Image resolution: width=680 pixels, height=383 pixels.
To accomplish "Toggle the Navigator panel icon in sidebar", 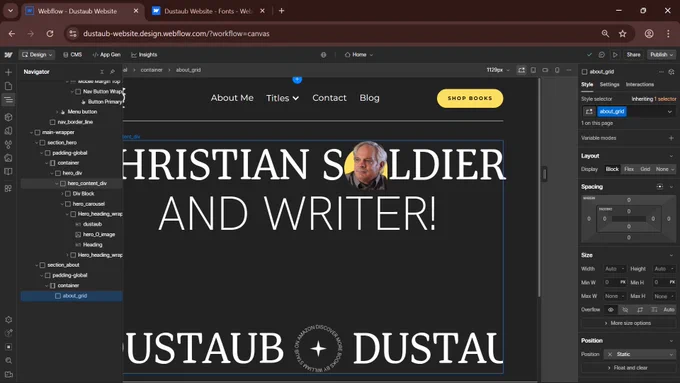I will 8,100.
